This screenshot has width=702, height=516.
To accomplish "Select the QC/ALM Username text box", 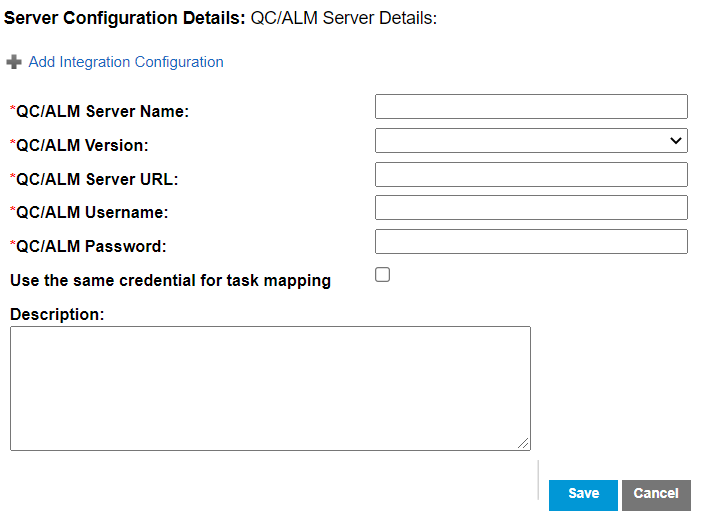I will 531,208.
